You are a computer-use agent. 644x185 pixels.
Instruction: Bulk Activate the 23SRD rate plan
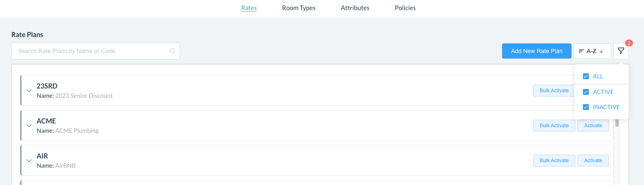554,91
